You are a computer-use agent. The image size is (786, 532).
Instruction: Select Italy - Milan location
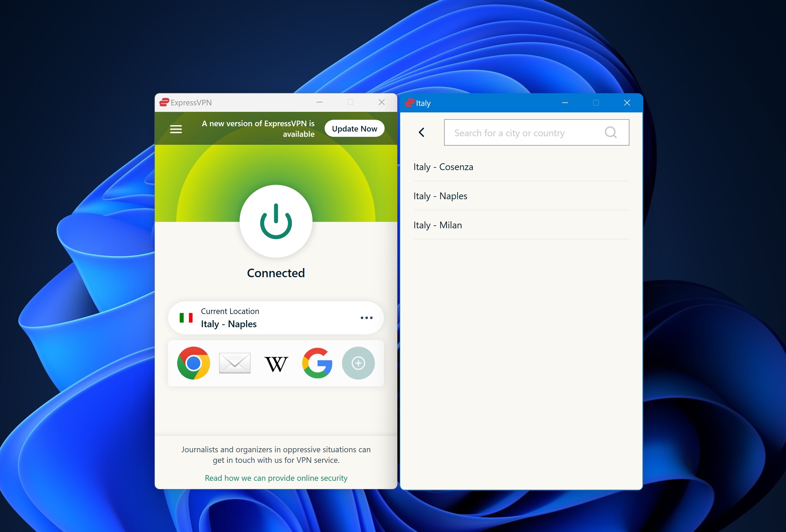click(x=521, y=225)
